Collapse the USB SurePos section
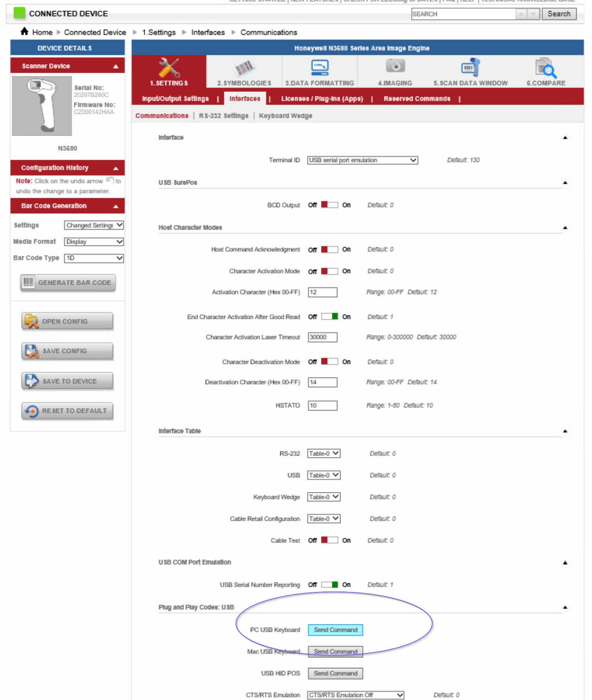This screenshot has height=700, width=592. click(x=565, y=183)
